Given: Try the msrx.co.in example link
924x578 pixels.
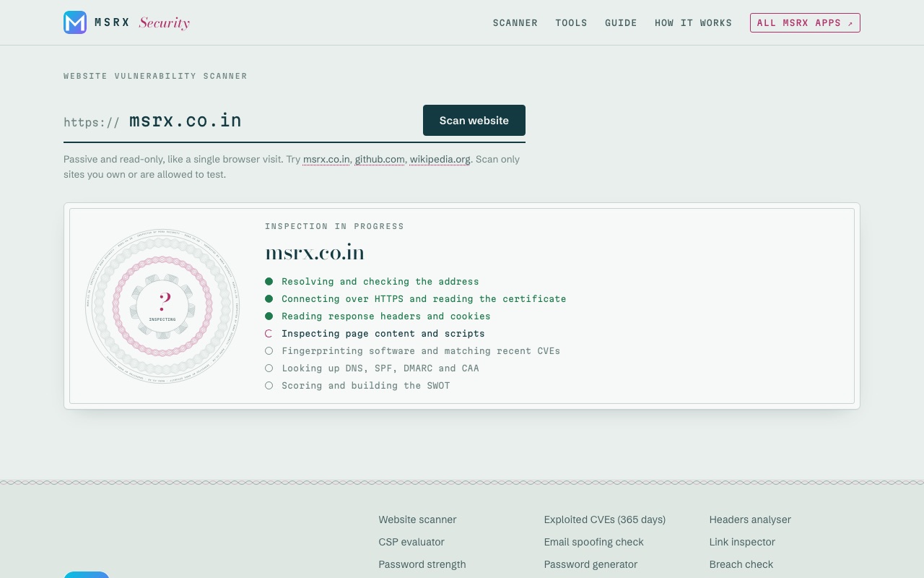Looking at the screenshot, I should pos(326,159).
